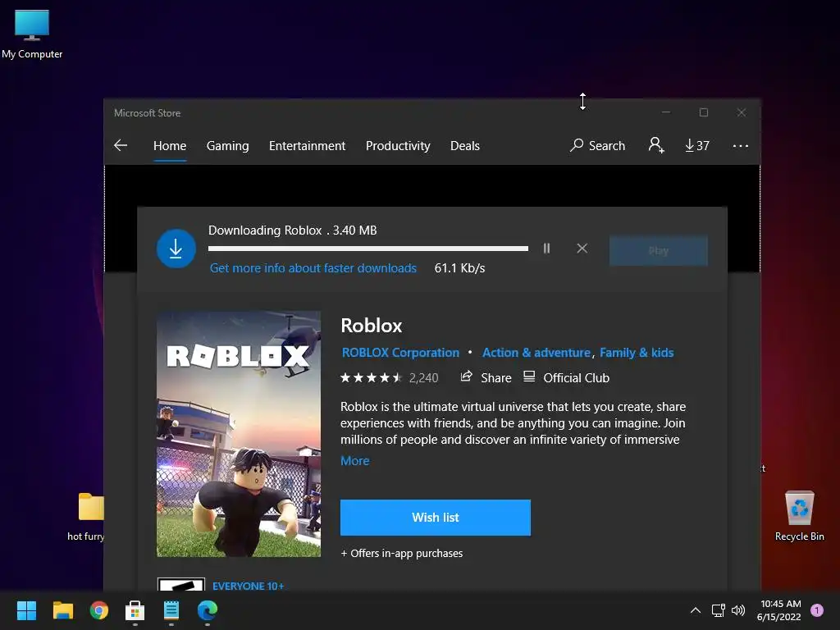
Task: Open the Home tab
Action: pos(170,146)
